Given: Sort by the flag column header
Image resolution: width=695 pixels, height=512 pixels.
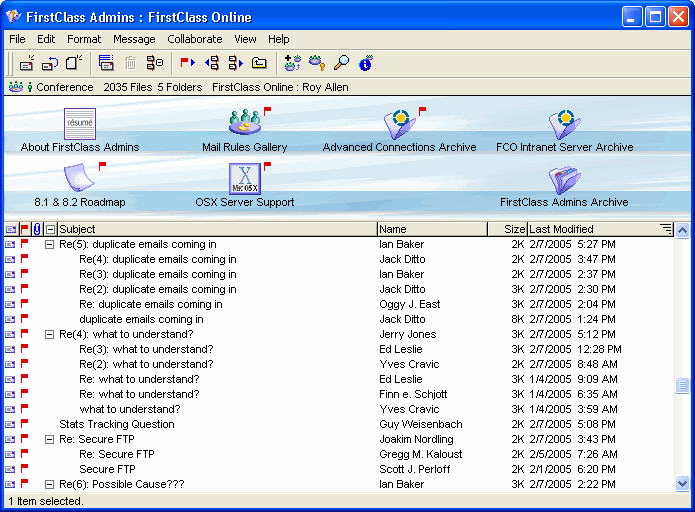Looking at the screenshot, I should pyautogui.click(x=24, y=229).
